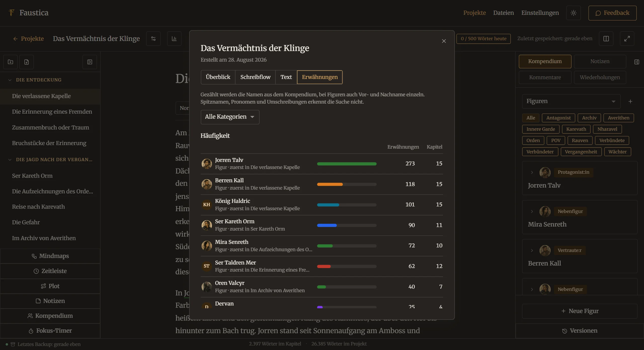Open Figuren category dropdown
The width and height of the screenshot is (644, 350).
pyautogui.click(x=571, y=101)
